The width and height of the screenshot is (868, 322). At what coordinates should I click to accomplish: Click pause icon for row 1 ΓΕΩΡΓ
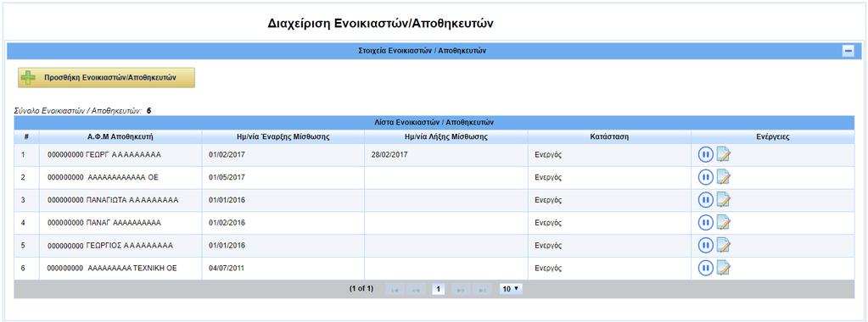[705, 154]
